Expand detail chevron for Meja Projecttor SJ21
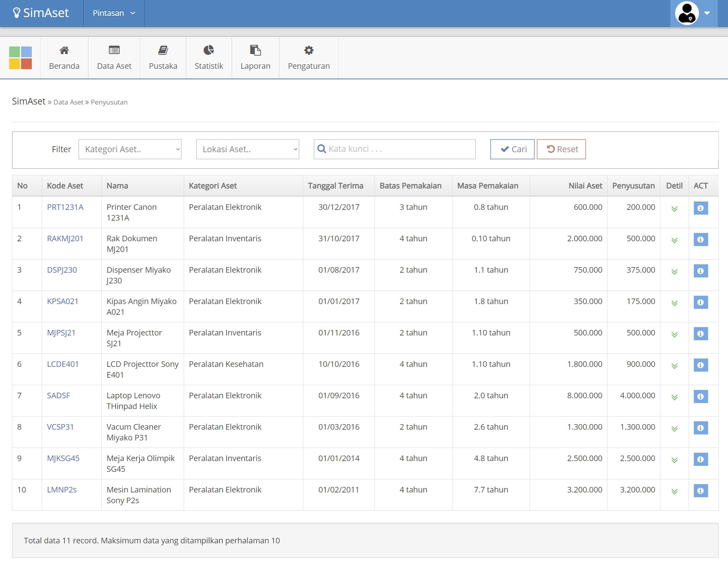The height and width of the screenshot is (566, 728). [674, 335]
